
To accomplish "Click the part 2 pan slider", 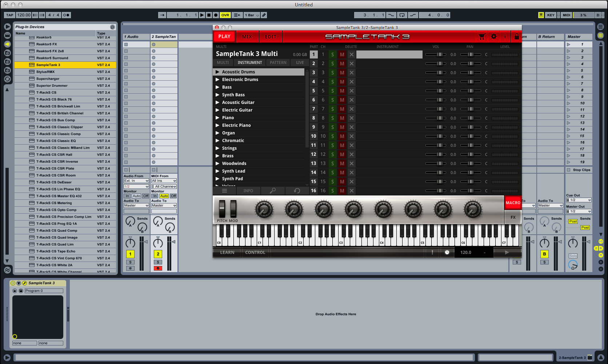I will [x=471, y=64].
